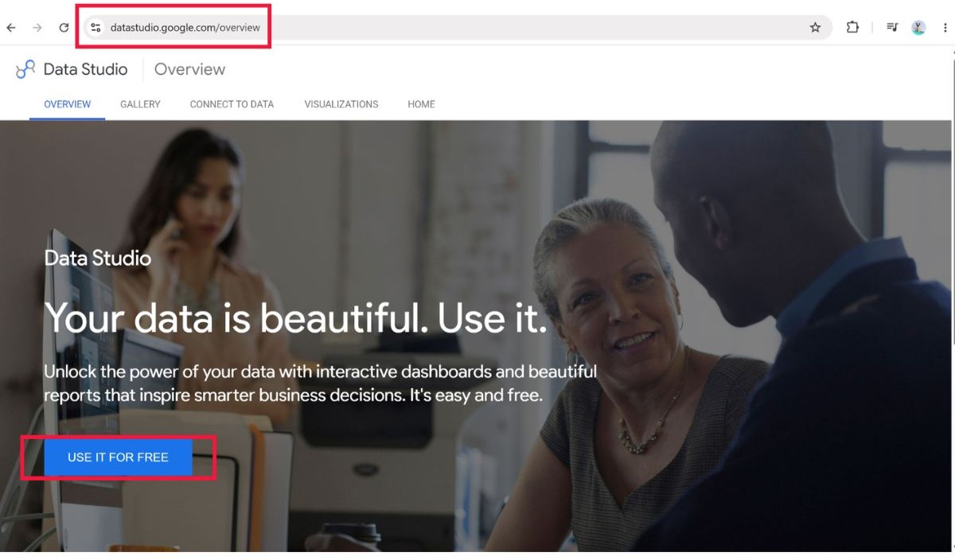Go to the VISUALIZATIONS tab
The height and width of the screenshot is (560, 955).
(341, 104)
